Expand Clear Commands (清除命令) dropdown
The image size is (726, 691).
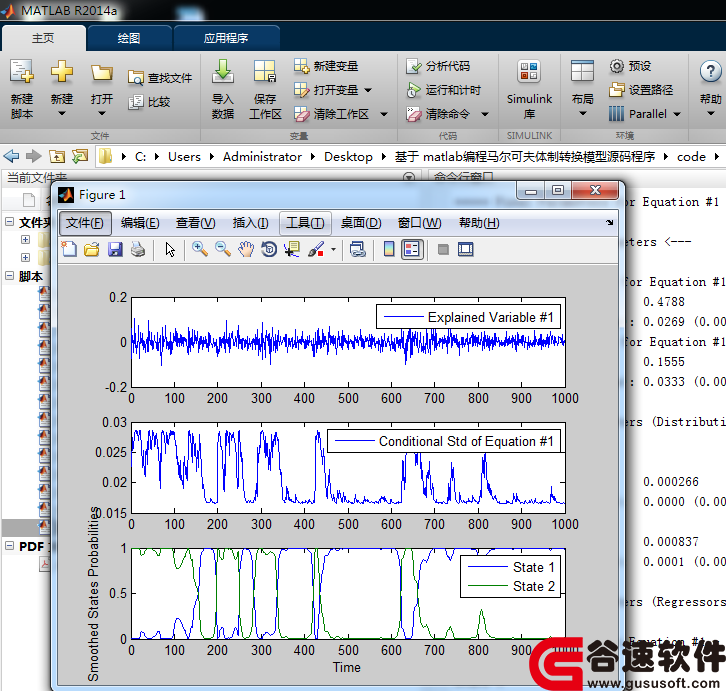coord(485,114)
